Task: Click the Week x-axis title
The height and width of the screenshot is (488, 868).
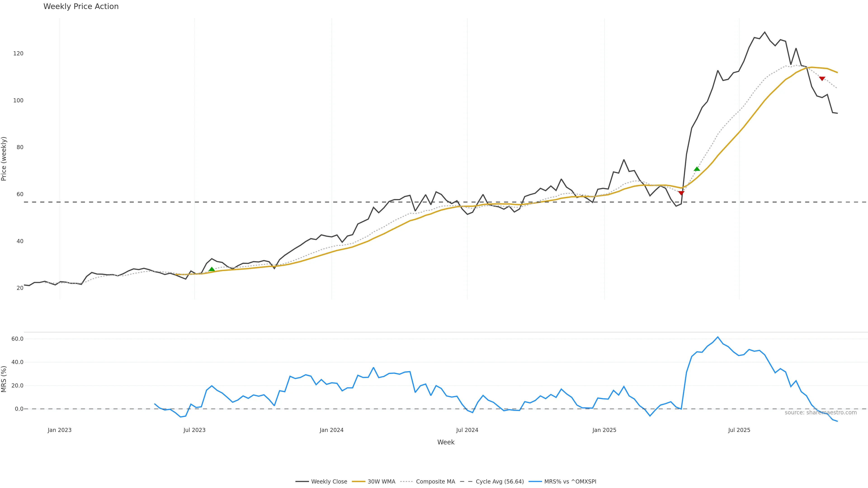Action: pos(446,442)
